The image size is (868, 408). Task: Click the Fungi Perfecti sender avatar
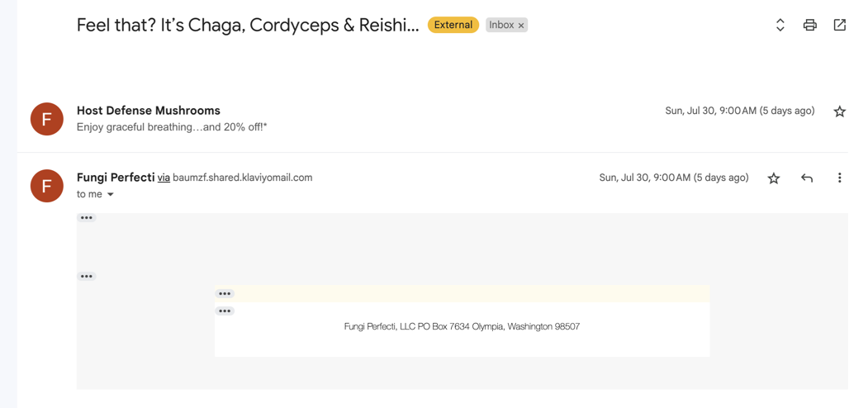pos(46,186)
